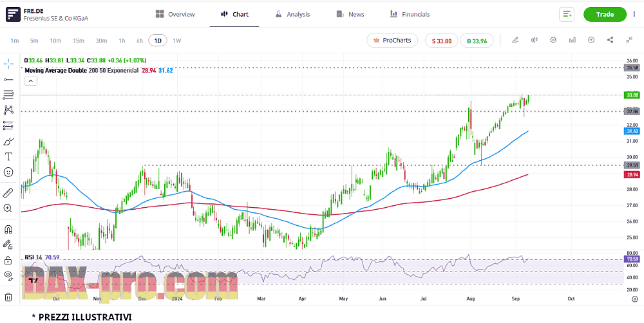Open the emoji icons tool
644x323 pixels.
click(x=8, y=172)
